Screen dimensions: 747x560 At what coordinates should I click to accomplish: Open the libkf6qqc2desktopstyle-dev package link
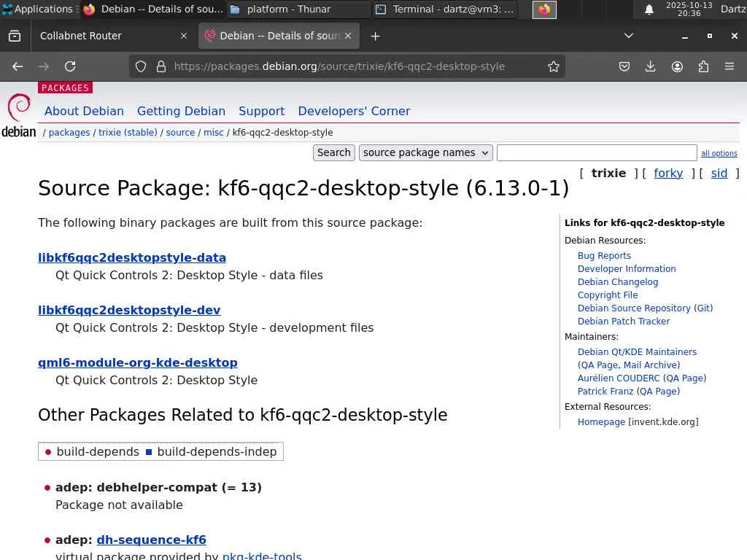(129, 310)
